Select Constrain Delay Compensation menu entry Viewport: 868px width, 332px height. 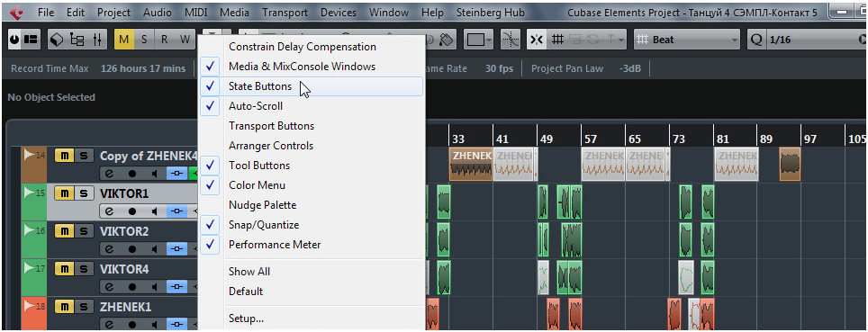[312, 47]
